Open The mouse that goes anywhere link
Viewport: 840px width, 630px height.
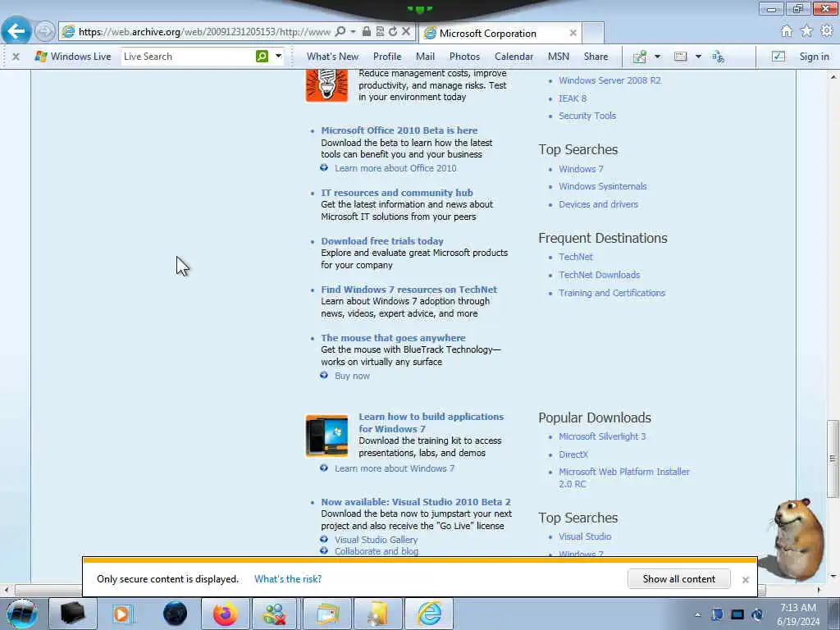tap(393, 338)
